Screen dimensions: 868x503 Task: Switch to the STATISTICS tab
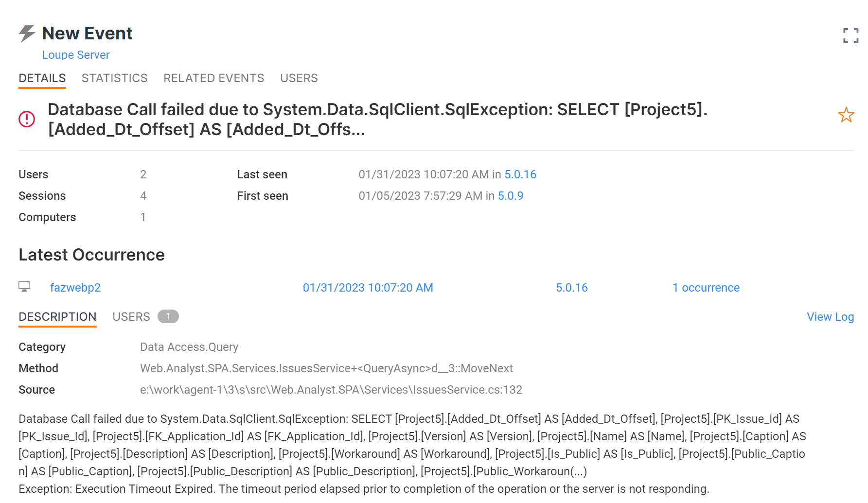pyautogui.click(x=114, y=78)
